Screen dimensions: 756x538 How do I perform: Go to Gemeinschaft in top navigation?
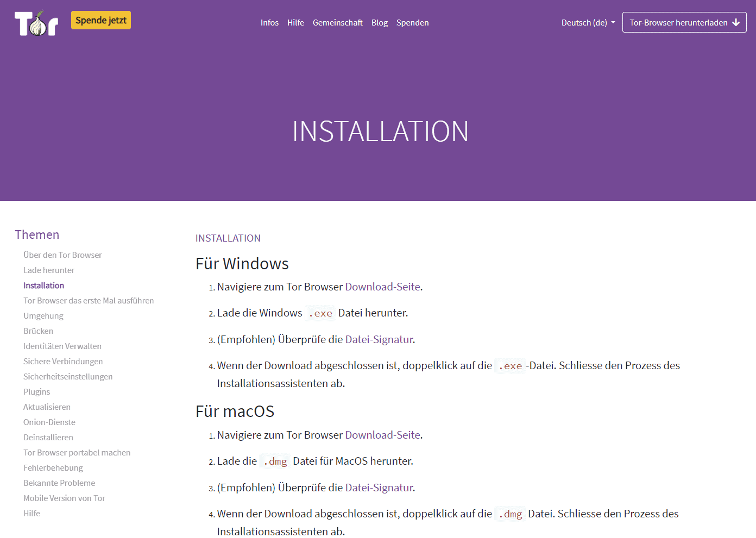pos(337,23)
